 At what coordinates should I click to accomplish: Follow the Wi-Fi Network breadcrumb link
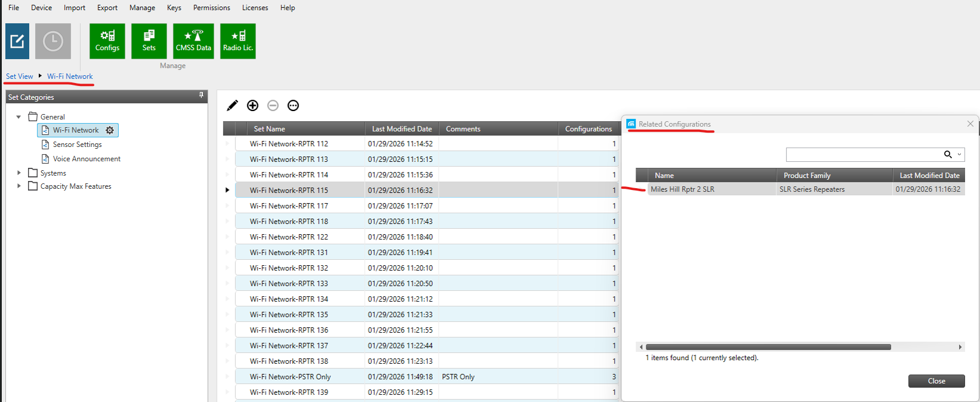pyautogui.click(x=70, y=76)
